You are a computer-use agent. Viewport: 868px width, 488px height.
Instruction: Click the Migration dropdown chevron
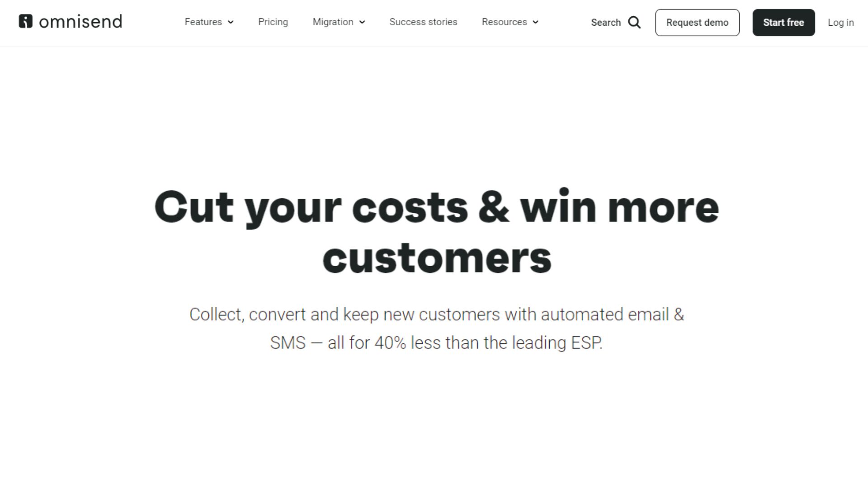363,22
